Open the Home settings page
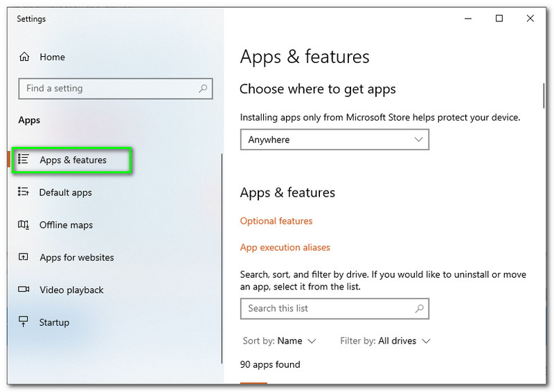 tap(52, 57)
